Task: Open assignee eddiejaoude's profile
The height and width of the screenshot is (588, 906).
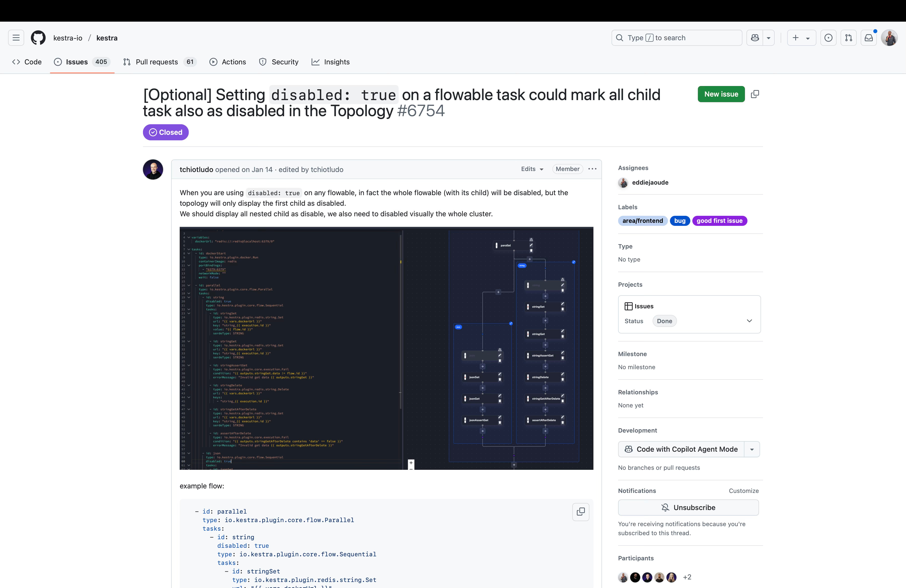Action: 650,182
